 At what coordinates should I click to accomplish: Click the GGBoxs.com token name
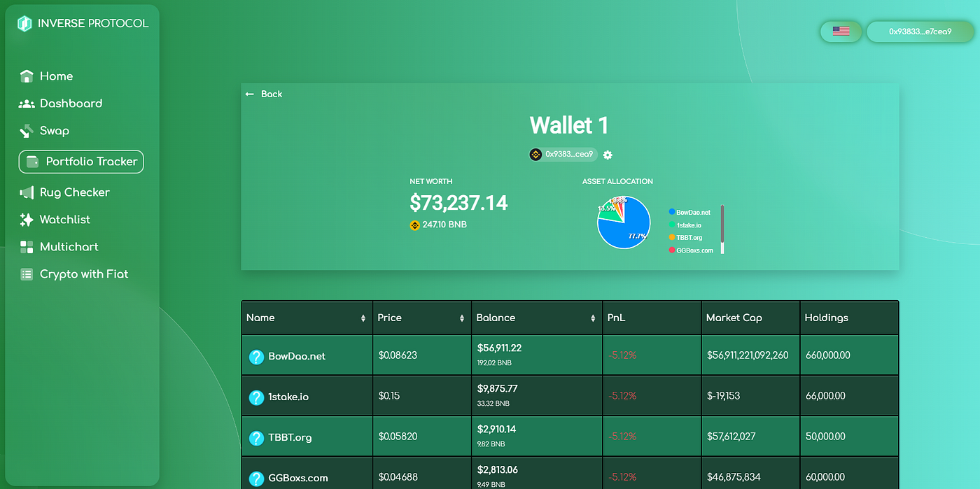298,478
